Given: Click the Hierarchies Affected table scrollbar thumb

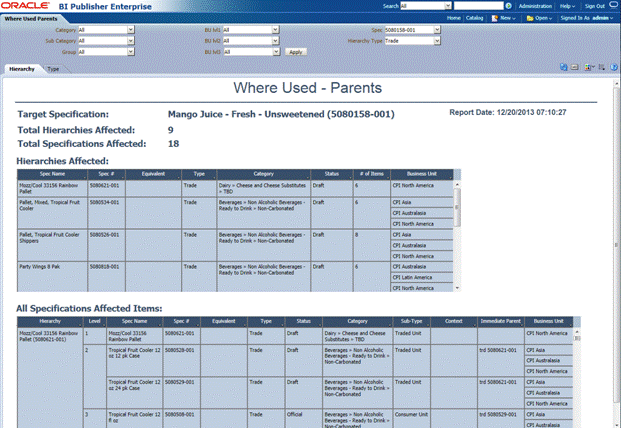Looking at the screenshot, I should [x=457, y=207].
